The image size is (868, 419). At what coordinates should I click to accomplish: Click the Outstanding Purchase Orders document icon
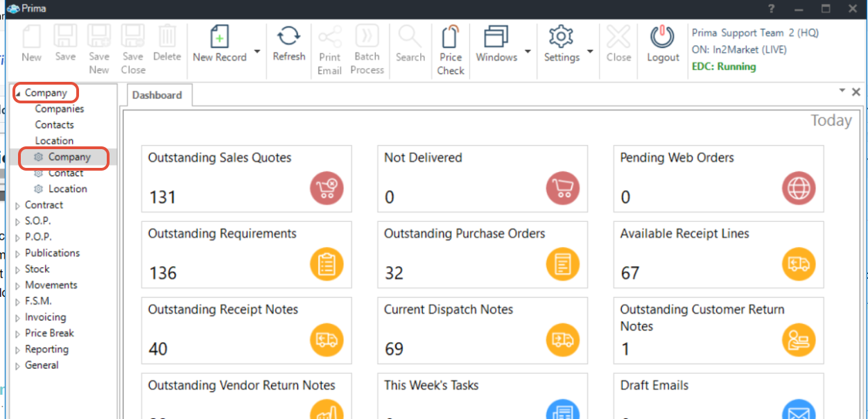click(563, 264)
